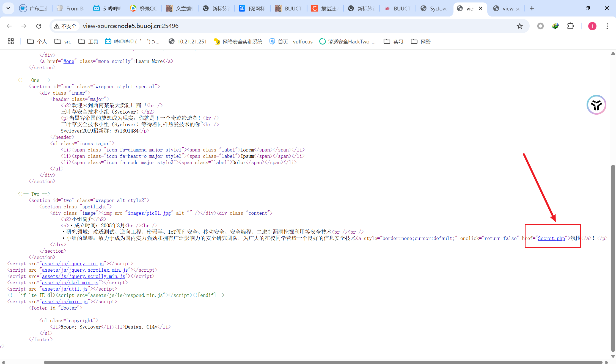The height and width of the screenshot is (364, 616).
Task: Follow the #one link in source
Action: click(69, 61)
